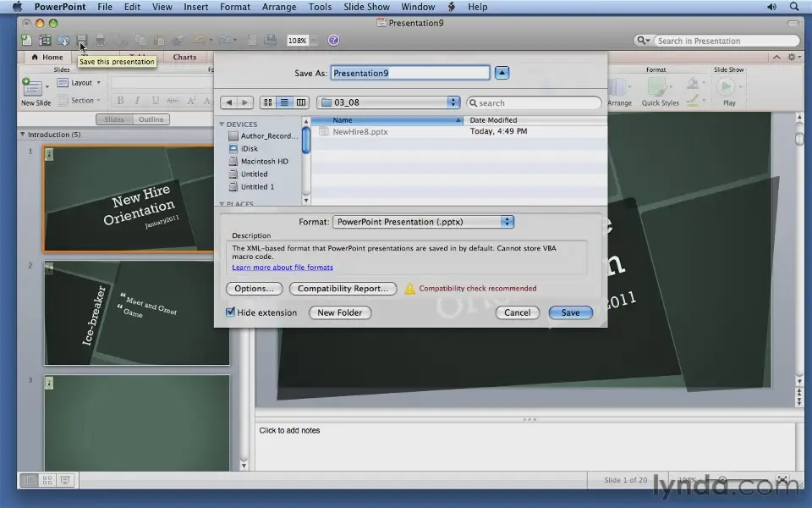Click the purple Help icon
The image size is (812, 508).
[x=333, y=40]
